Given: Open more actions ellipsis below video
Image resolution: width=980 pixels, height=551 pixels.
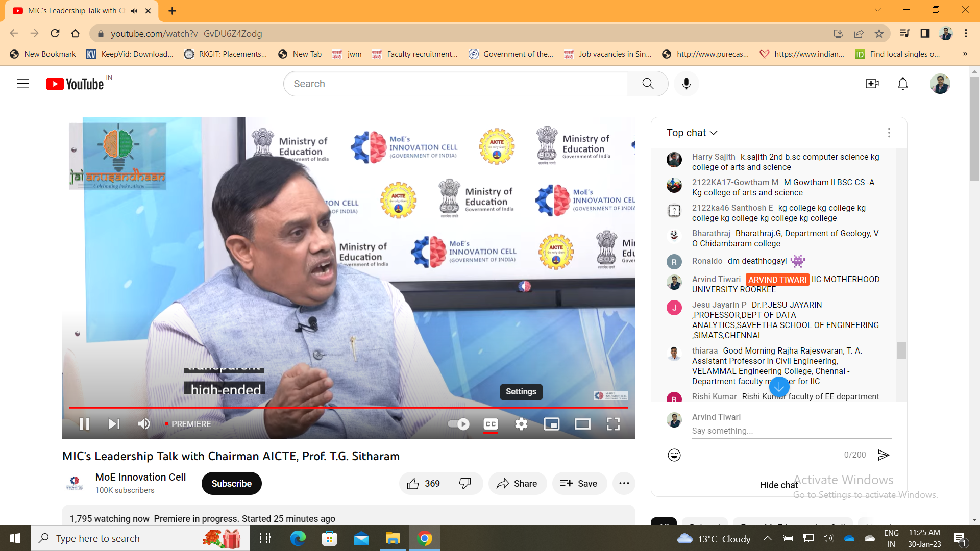Looking at the screenshot, I should (x=624, y=484).
